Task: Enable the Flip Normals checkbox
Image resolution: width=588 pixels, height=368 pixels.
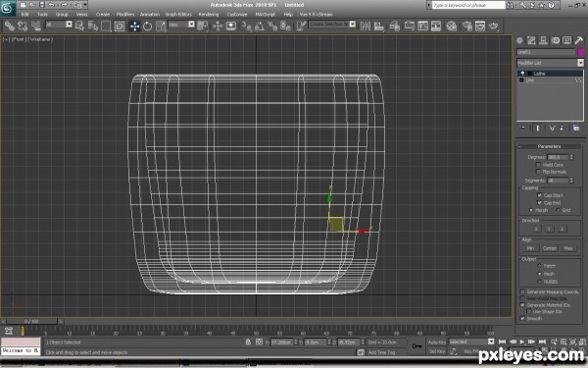Action: click(x=538, y=172)
